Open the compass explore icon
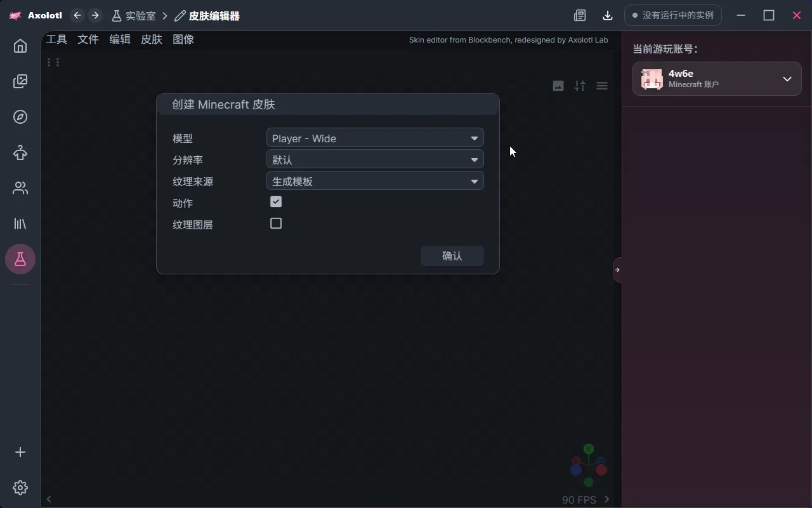 pyautogui.click(x=20, y=117)
